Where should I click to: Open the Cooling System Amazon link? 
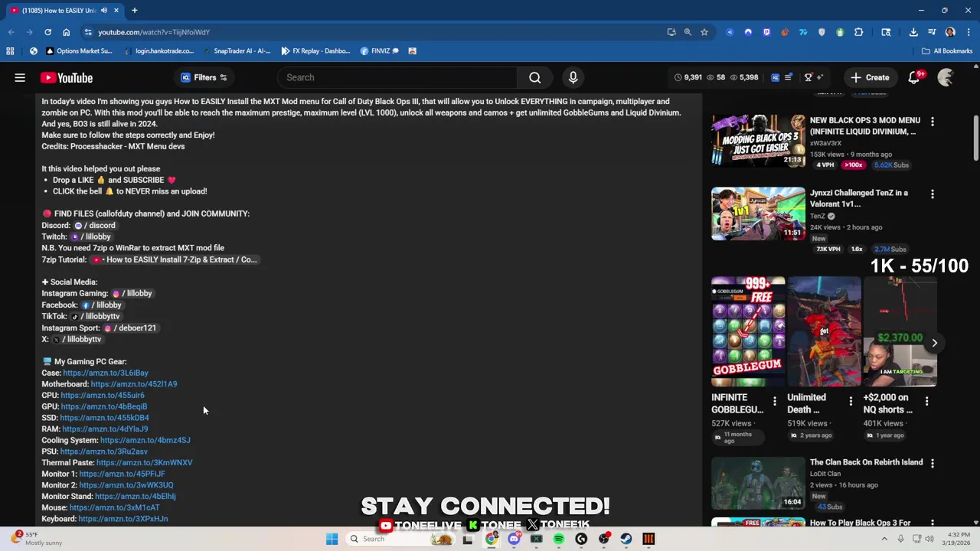click(x=145, y=440)
